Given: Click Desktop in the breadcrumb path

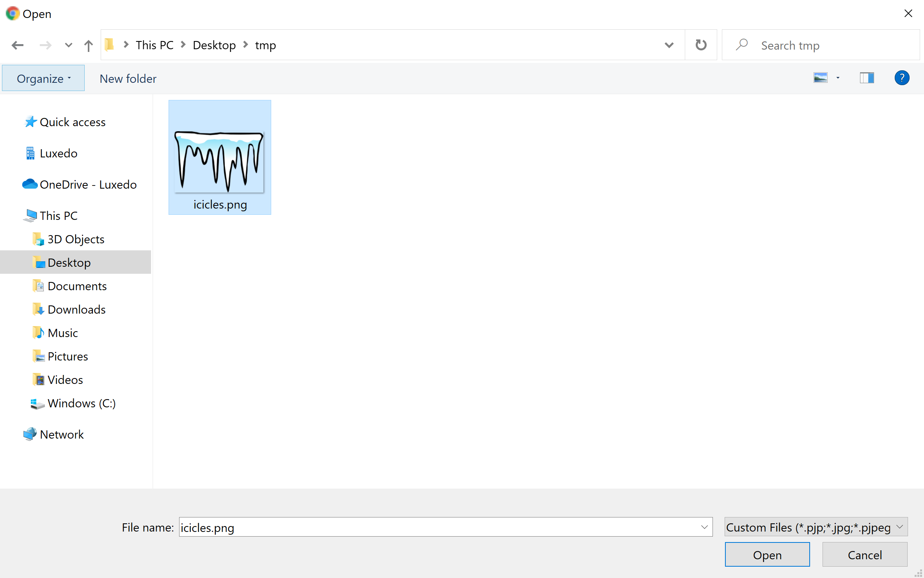Looking at the screenshot, I should [x=214, y=45].
